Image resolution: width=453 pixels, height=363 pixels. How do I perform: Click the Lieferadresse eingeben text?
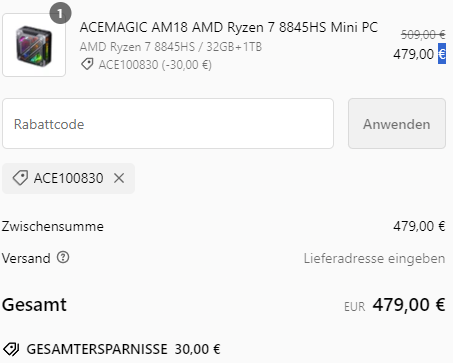(374, 258)
